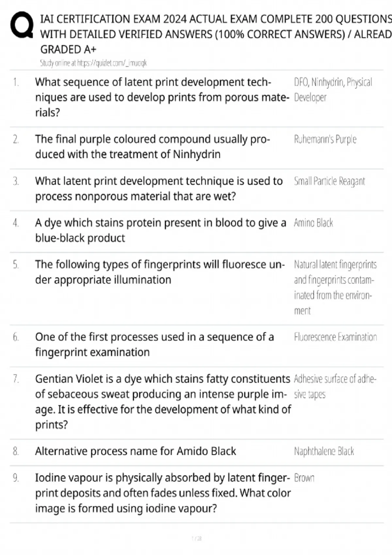Viewport: 392px width, 556px height.
Task: Select the answer Adhesive surface of adhesive tapes
Action: click(x=335, y=387)
